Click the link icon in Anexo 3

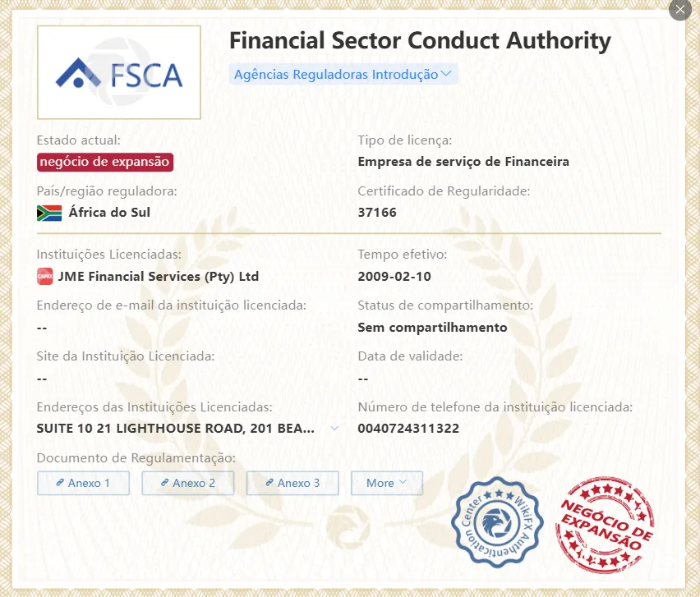[269, 482]
